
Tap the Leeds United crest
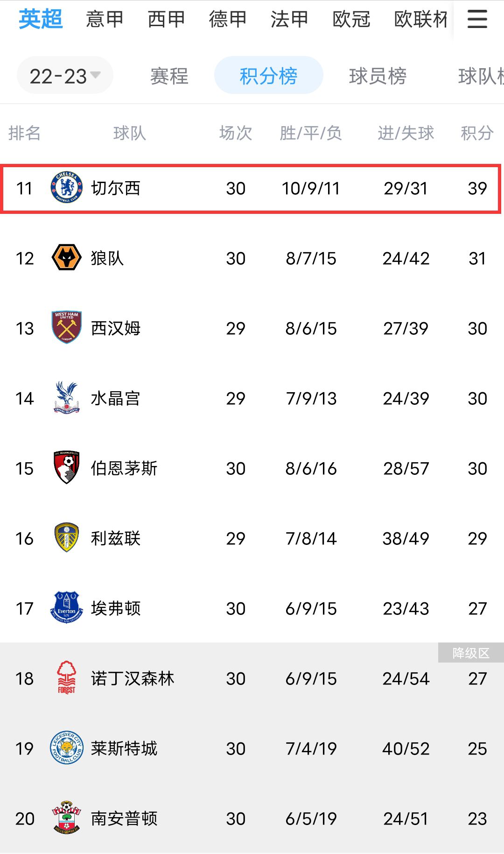[x=67, y=538]
